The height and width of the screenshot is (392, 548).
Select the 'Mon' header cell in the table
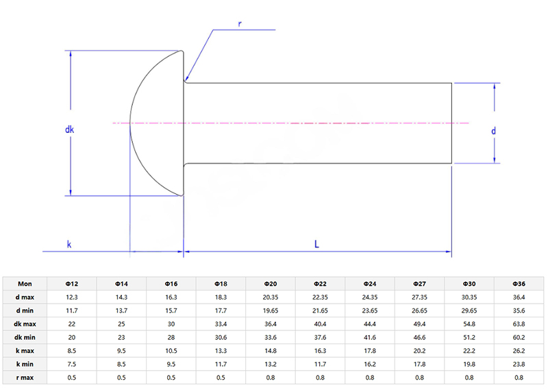coord(25,284)
